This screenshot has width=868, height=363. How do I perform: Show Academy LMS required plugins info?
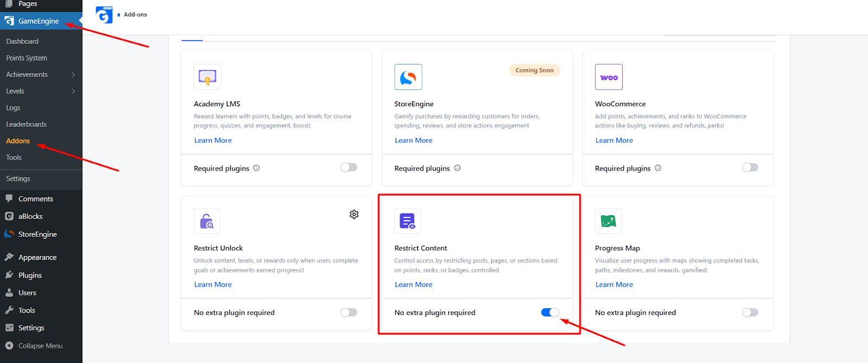pos(257,168)
